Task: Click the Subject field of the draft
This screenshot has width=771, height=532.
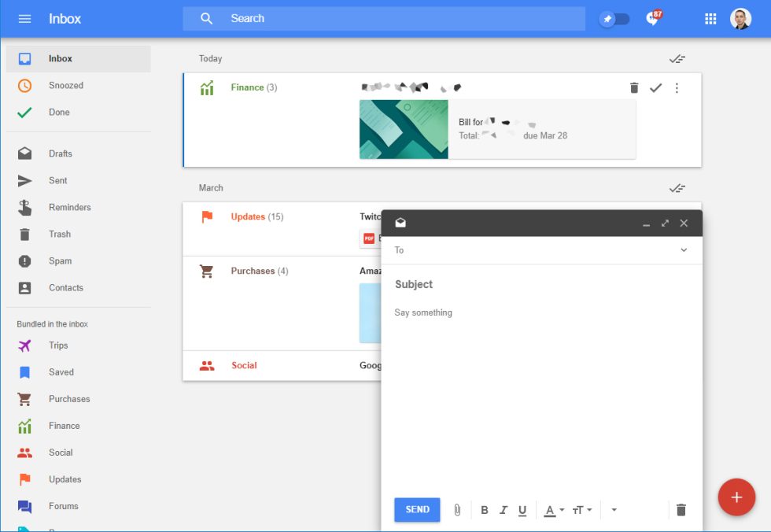Action: click(472, 284)
